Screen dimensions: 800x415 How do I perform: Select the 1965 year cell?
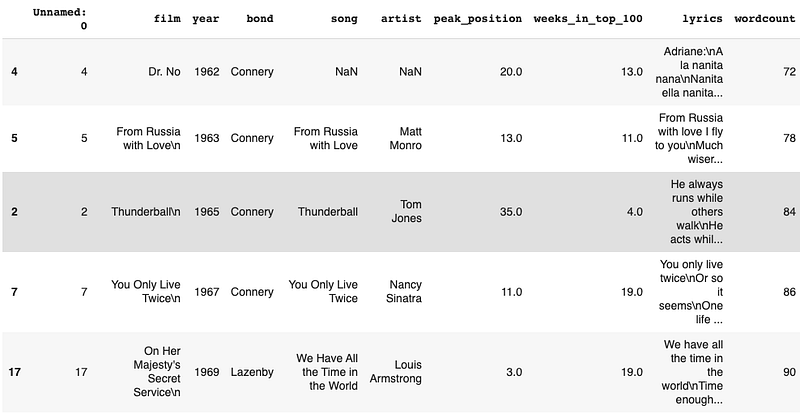(x=207, y=212)
